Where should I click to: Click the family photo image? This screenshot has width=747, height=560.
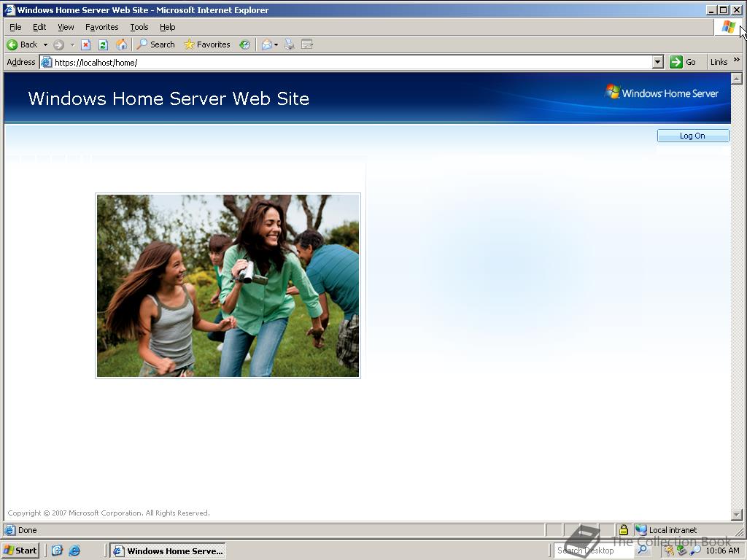228,286
